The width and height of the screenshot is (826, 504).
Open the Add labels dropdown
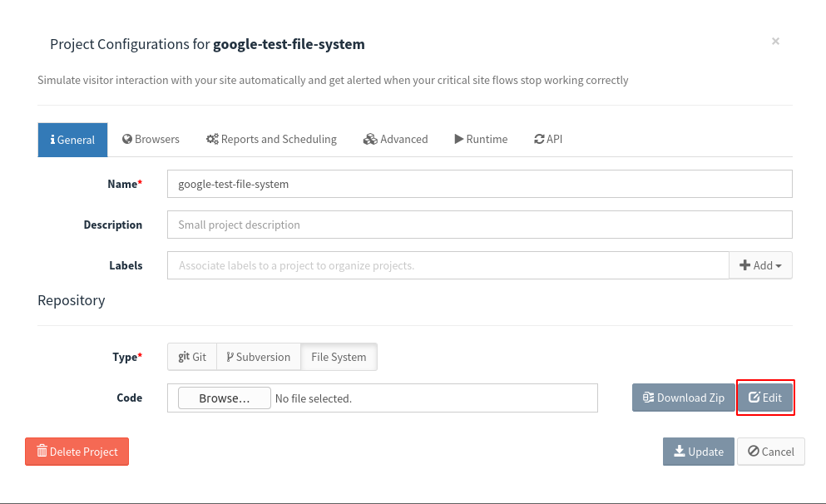pyautogui.click(x=760, y=265)
